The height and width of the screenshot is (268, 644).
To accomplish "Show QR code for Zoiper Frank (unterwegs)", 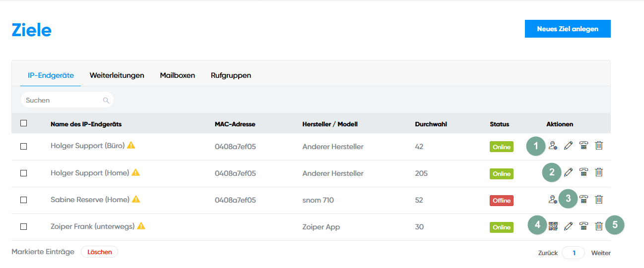I will click(x=554, y=226).
